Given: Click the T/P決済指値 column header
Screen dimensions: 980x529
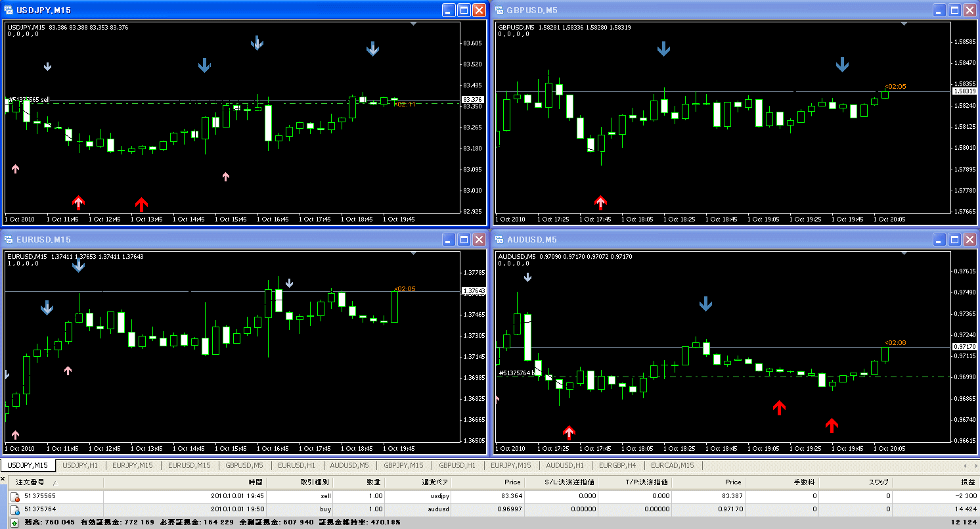Looking at the screenshot, I should click(635, 482).
